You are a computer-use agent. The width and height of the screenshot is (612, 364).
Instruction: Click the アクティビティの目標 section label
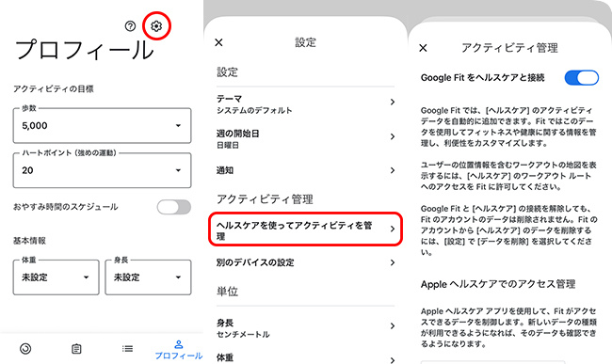coord(54,88)
